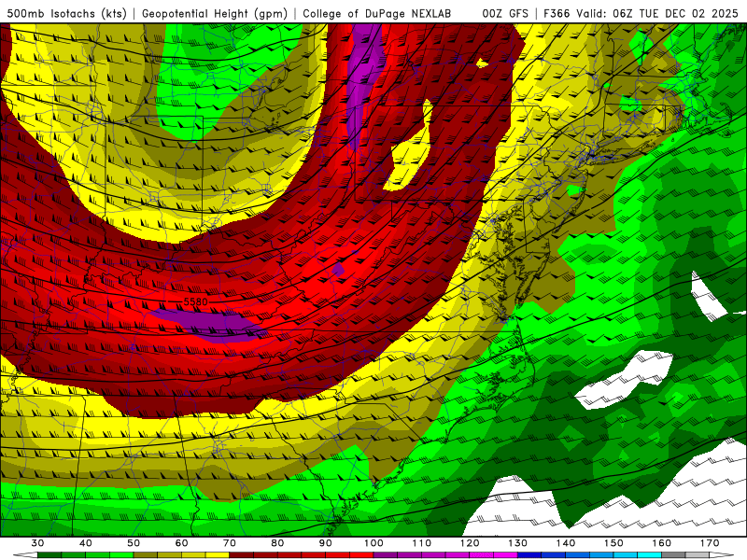Click the 100 knot scale label
747x560 pixels.
coord(373,543)
